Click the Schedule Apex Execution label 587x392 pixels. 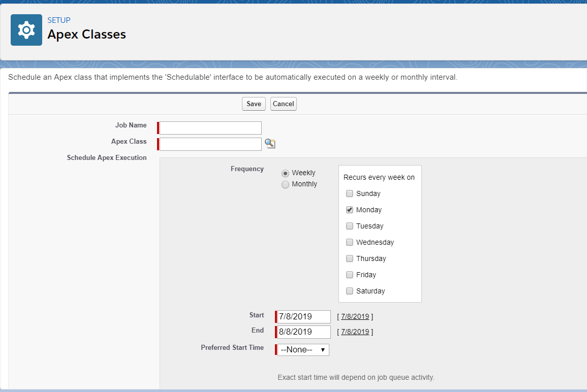pyautogui.click(x=107, y=158)
